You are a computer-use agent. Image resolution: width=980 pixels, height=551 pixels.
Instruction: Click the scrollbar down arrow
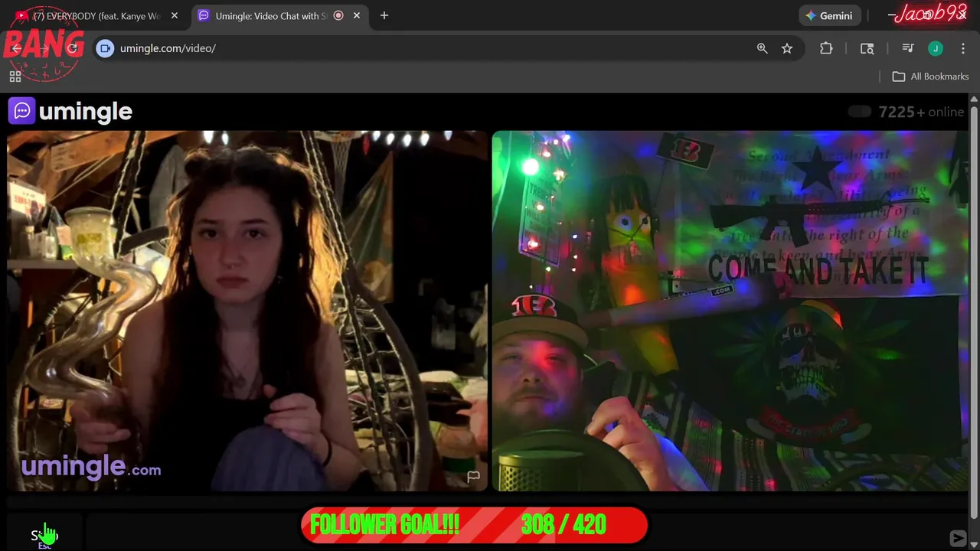coord(974,546)
